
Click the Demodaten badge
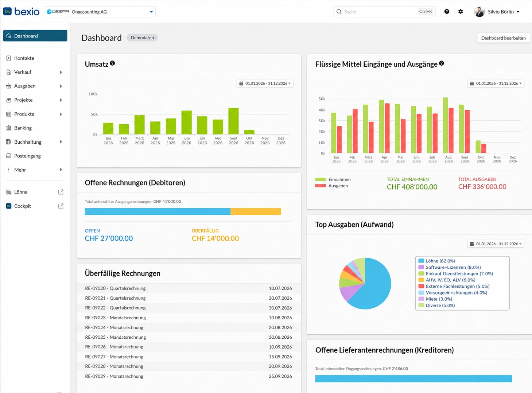[x=142, y=38]
